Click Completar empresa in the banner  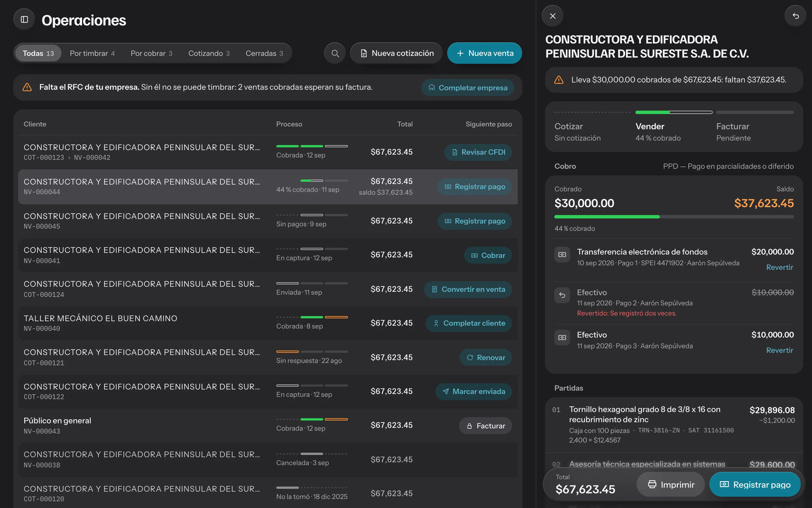pos(468,88)
